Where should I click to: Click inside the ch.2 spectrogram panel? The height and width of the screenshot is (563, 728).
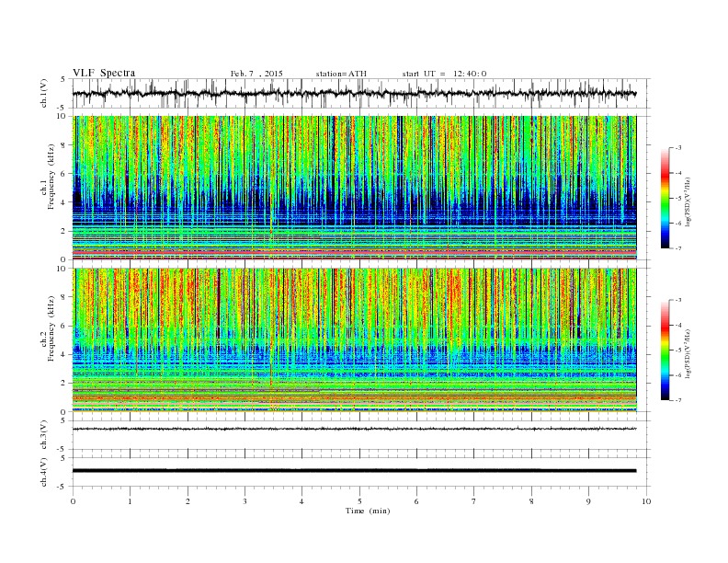click(x=354, y=340)
